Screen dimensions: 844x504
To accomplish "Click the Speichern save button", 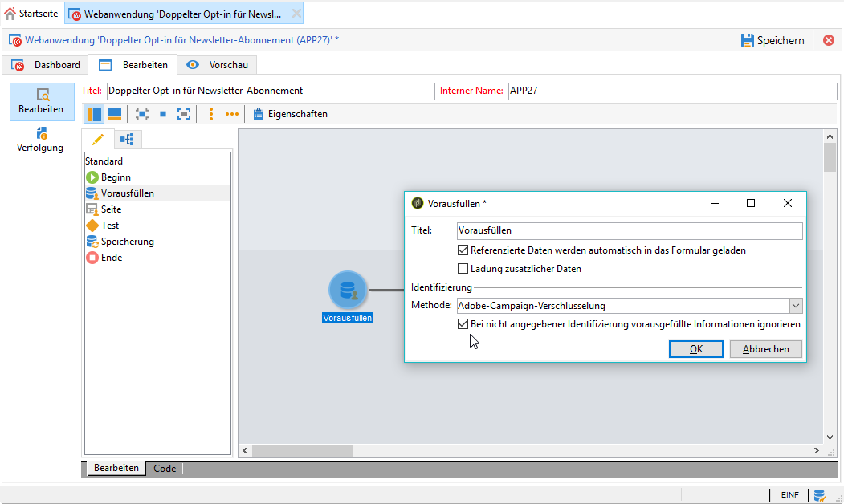I will pos(773,40).
